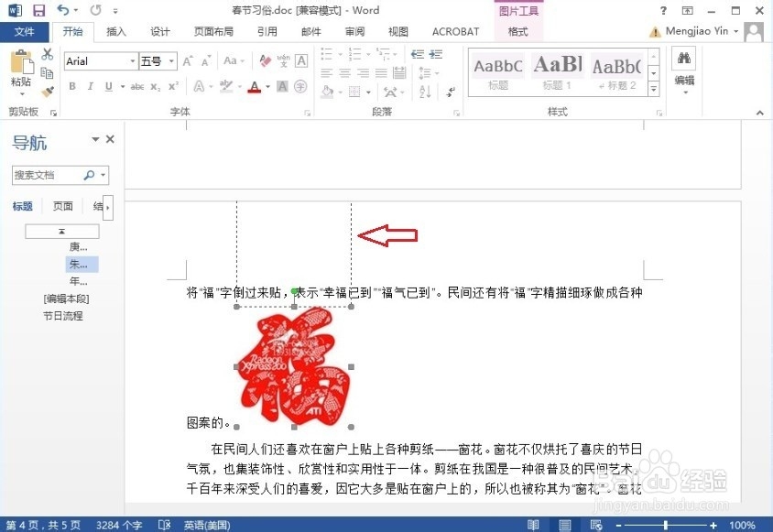Switch to the 审阅 Review tab
Image resolution: width=773 pixels, height=532 pixels.
click(x=354, y=31)
